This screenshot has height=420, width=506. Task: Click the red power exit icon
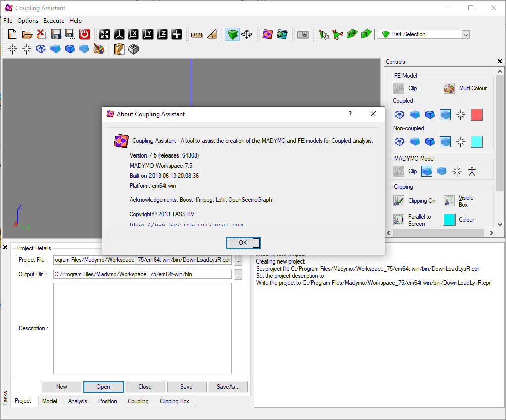85,34
